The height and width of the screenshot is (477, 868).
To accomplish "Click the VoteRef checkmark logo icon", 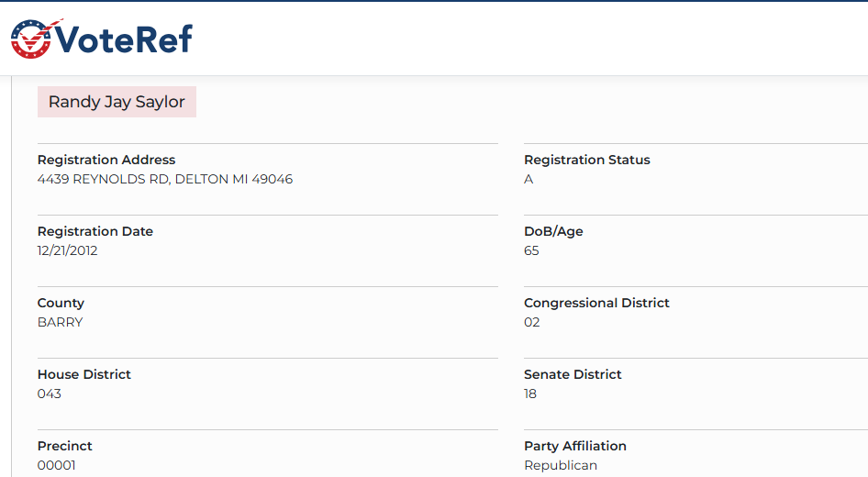I will (x=32, y=39).
